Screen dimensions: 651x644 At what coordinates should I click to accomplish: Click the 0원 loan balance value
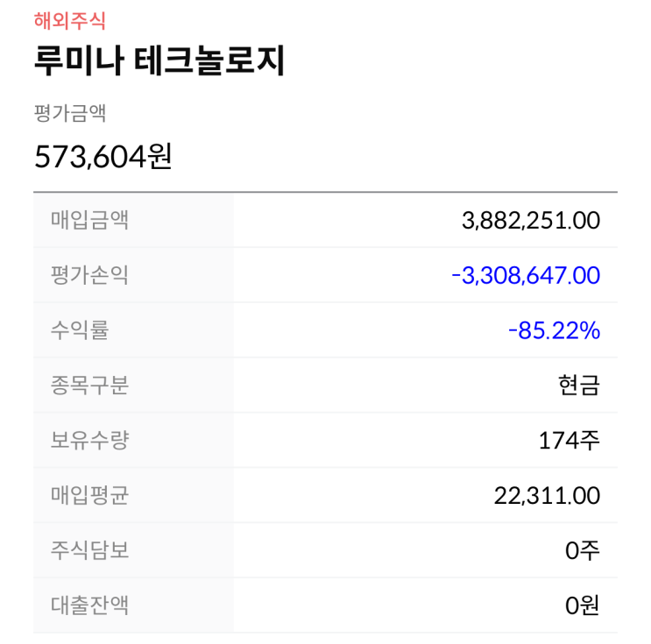(x=583, y=605)
